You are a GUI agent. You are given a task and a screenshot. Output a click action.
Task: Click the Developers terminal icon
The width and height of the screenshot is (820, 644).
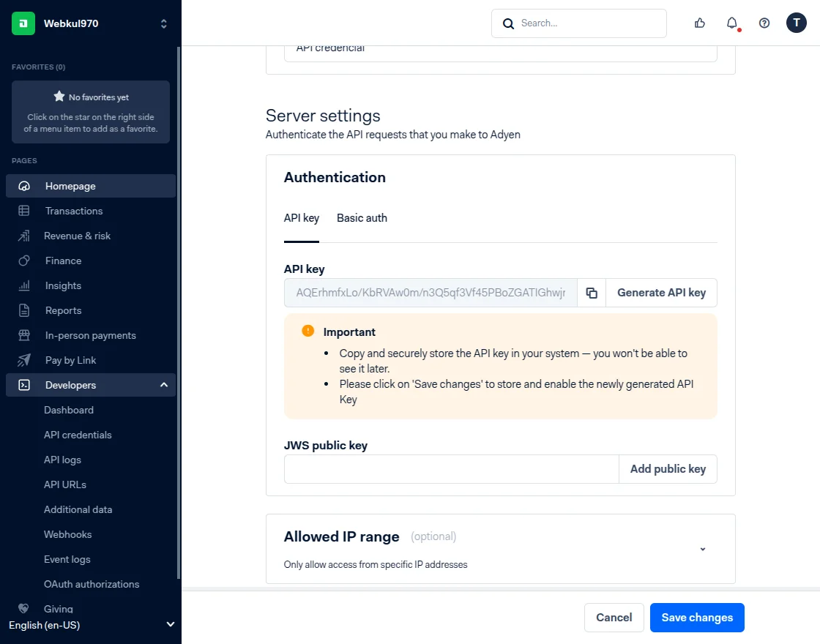(x=24, y=385)
